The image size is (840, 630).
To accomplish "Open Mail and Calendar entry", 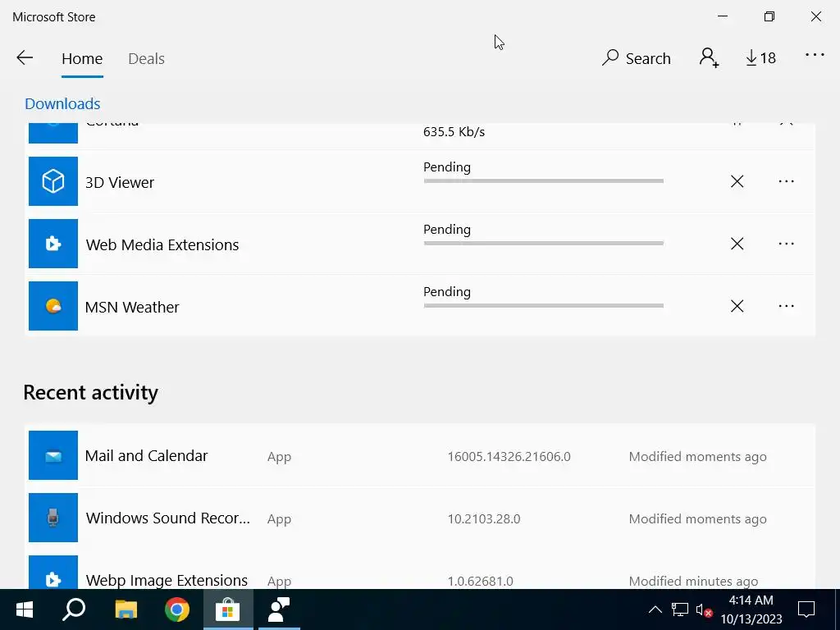I will (420, 455).
